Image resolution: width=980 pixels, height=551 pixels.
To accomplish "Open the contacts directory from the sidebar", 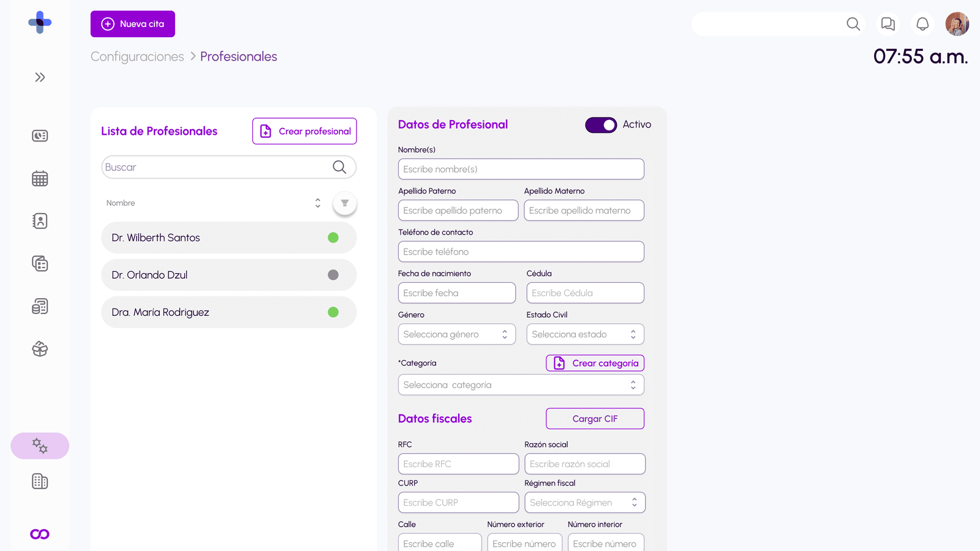I will pos(39,221).
